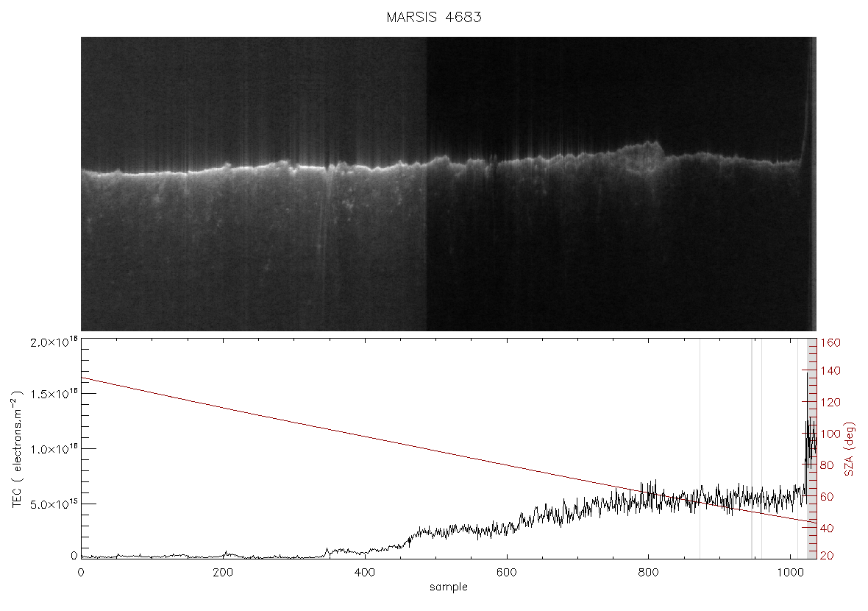Image resolution: width=868 pixels, height=611 pixels.
Task: Click the TEC electrons axis label
Action: [18, 449]
